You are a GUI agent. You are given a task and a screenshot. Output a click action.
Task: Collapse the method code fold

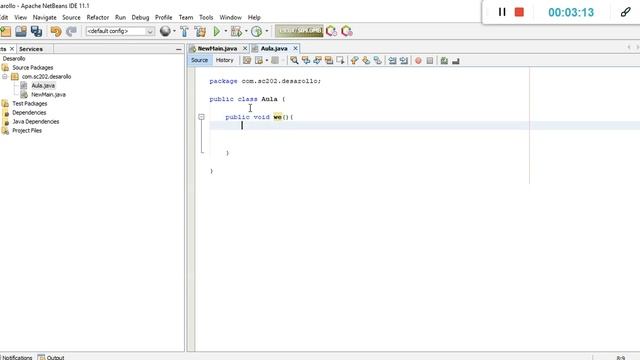pyautogui.click(x=201, y=117)
